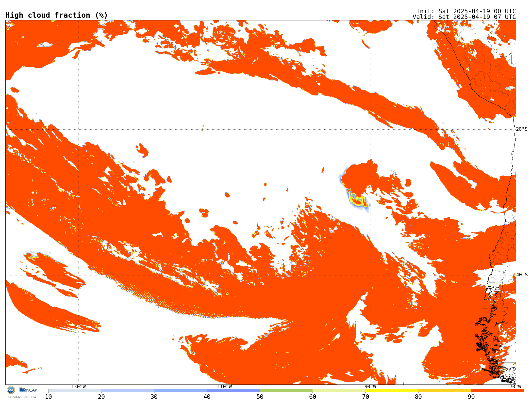Click the 90°W longitude label

pos(370,386)
